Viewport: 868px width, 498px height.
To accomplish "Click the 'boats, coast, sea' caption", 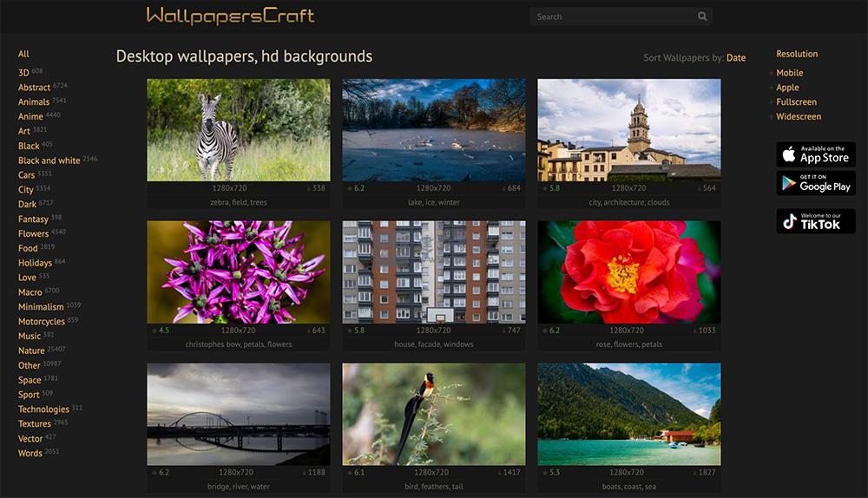I will tap(628, 487).
